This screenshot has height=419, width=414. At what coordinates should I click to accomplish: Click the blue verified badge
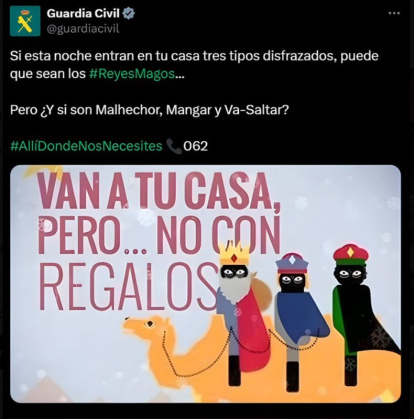(x=129, y=13)
